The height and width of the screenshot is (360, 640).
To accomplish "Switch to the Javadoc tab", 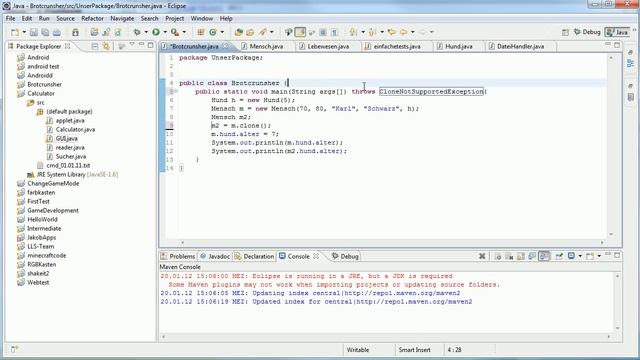I will pyautogui.click(x=216, y=256).
